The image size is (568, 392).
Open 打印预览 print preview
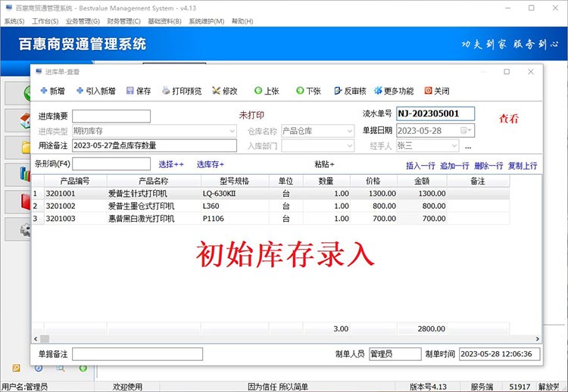point(182,91)
